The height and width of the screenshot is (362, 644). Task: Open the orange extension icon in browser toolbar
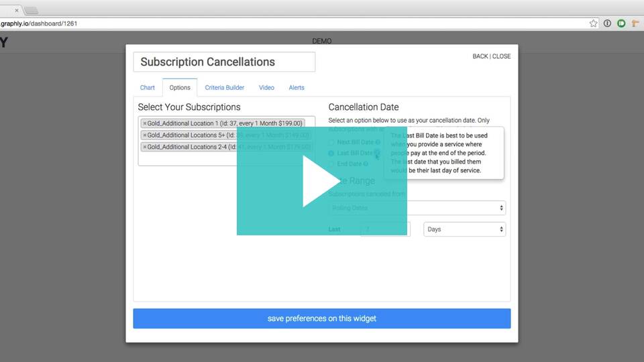pyautogui.click(x=635, y=23)
